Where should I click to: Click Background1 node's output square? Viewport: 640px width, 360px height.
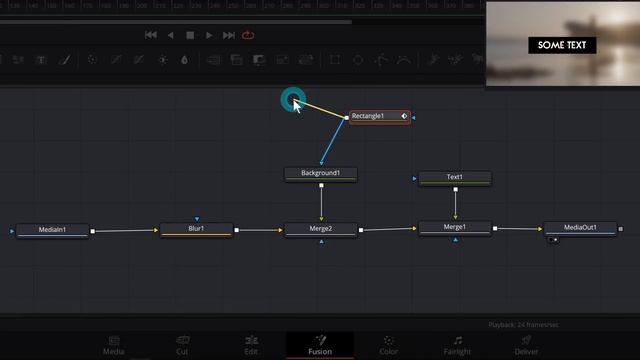[321, 185]
